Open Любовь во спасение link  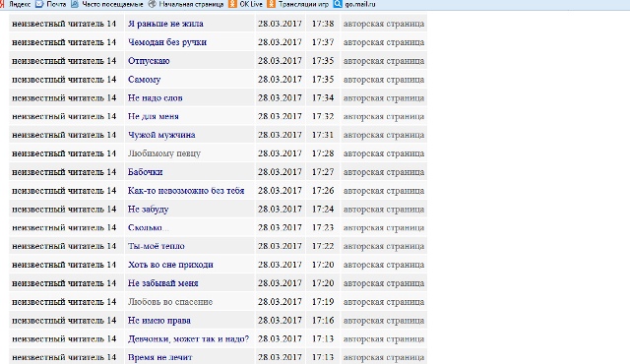tap(170, 302)
